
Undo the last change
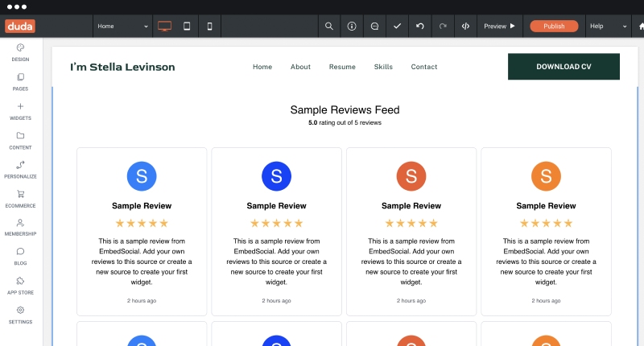pyautogui.click(x=419, y=27)
